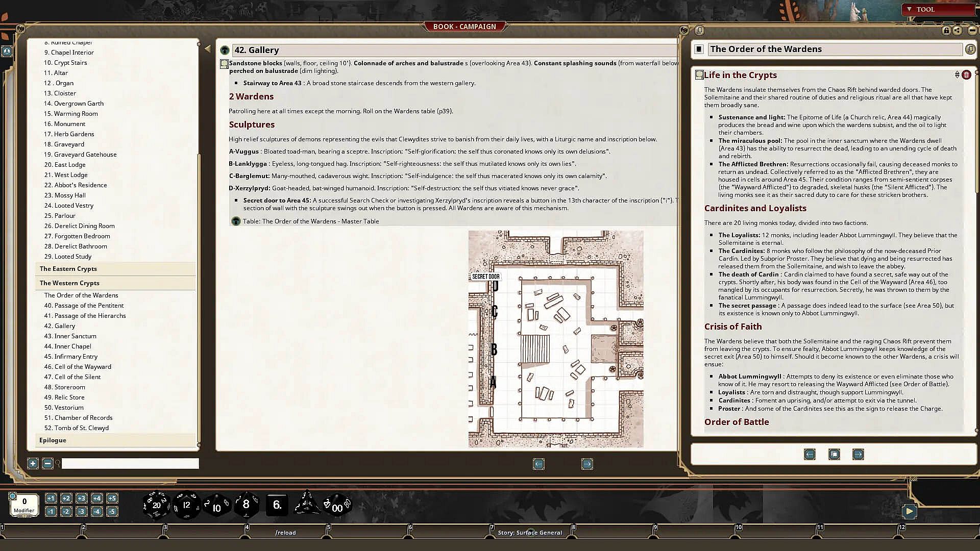This screenshot has width=980, height=551.
Task: Toggle the lock on the Wardens record
Action: pyautogui.click(x=946, y=31)
